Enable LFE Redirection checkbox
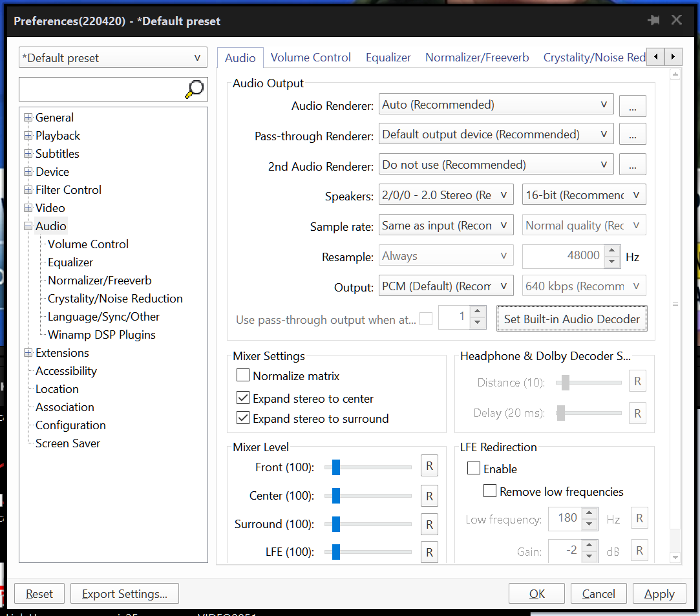Image resolution: width=700 pixels, height=616 pixels. [x=473, y=468]
